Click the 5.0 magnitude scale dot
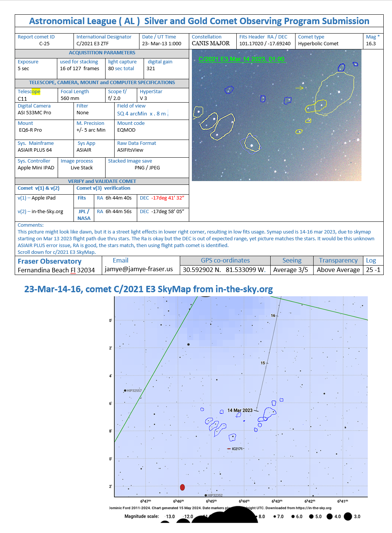The width and height of the screenshot is (392, 533). [x=311, y=516]
